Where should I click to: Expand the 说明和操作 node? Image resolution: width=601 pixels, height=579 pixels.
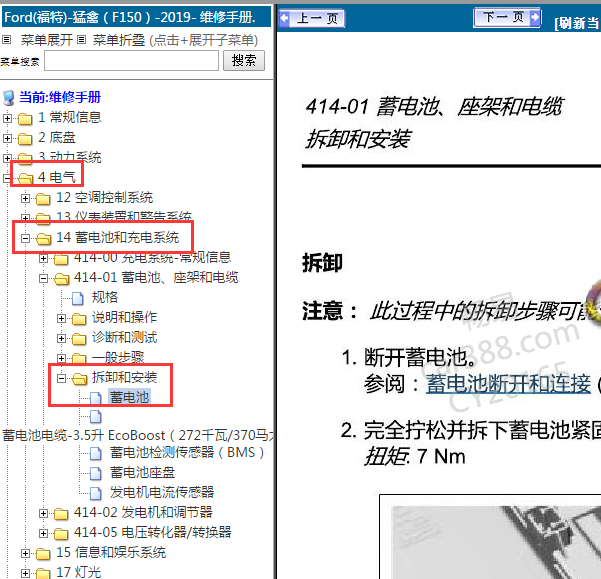(x=61, y=318)
